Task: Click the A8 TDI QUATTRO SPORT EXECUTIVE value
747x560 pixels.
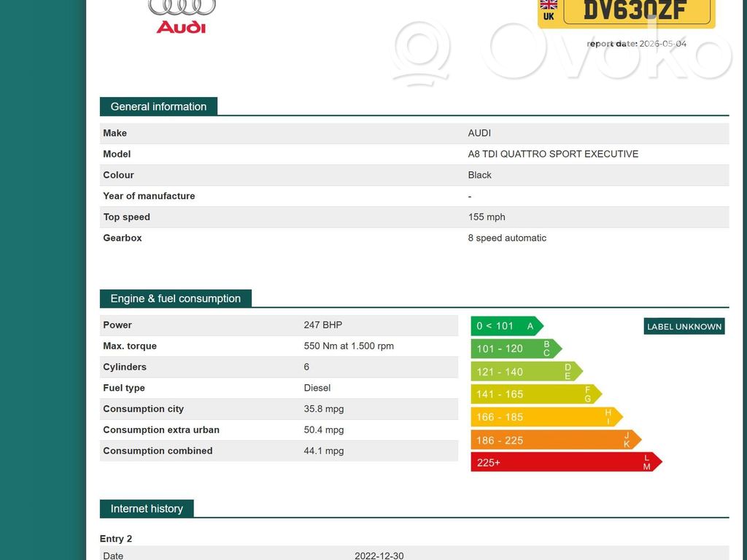Action: [x=553, y=155]
